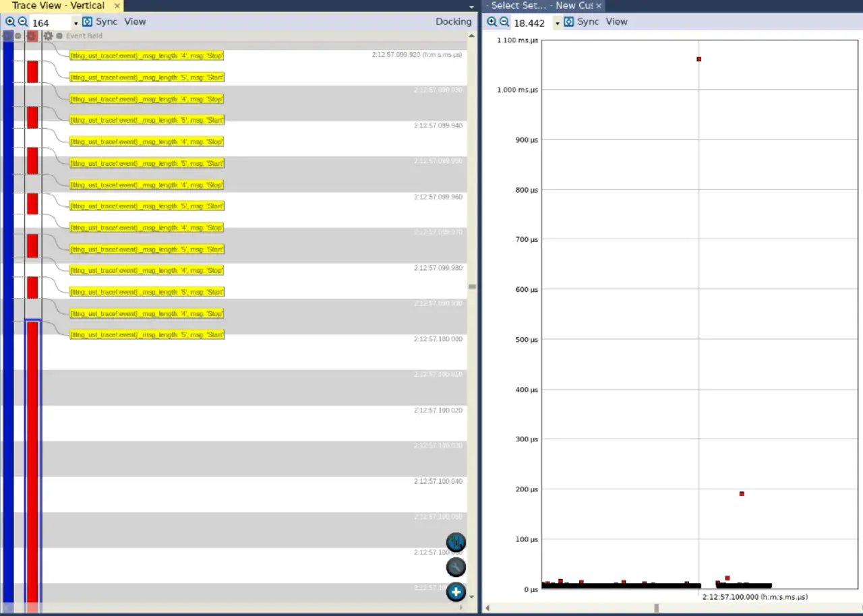863x616 pixels.
Task: Toggle Sync in the Trace View toolbar
Action: pyautogui.click(x=100, y=22)
